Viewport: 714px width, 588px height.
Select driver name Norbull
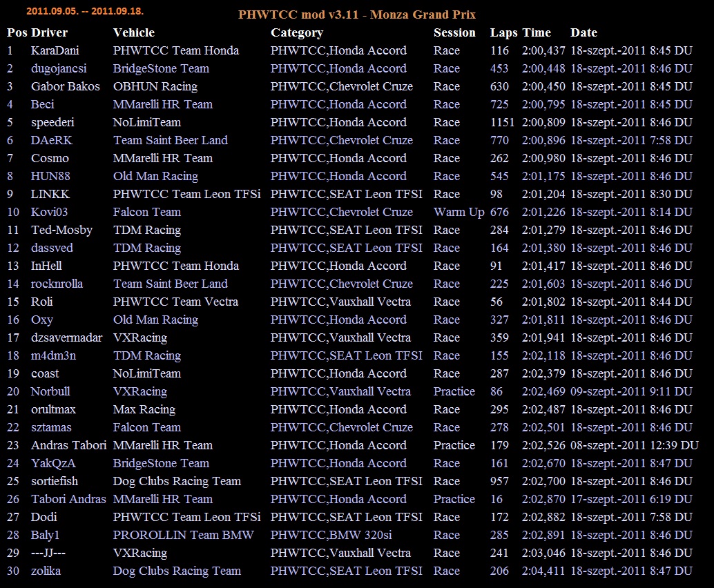tap(50, 391)
